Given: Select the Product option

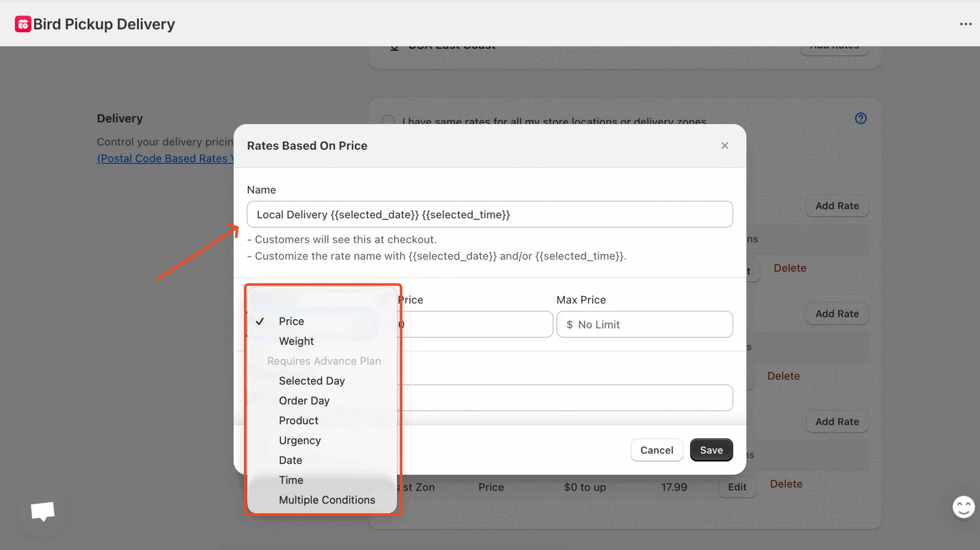Looking at the screenshot, I should (x=298, y=421).
